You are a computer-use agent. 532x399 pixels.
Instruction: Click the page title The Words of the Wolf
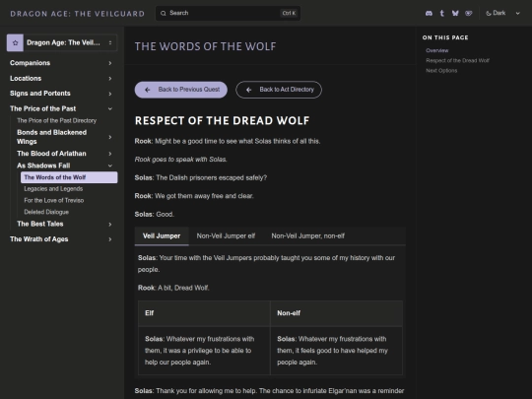click(x=206, y=46)
